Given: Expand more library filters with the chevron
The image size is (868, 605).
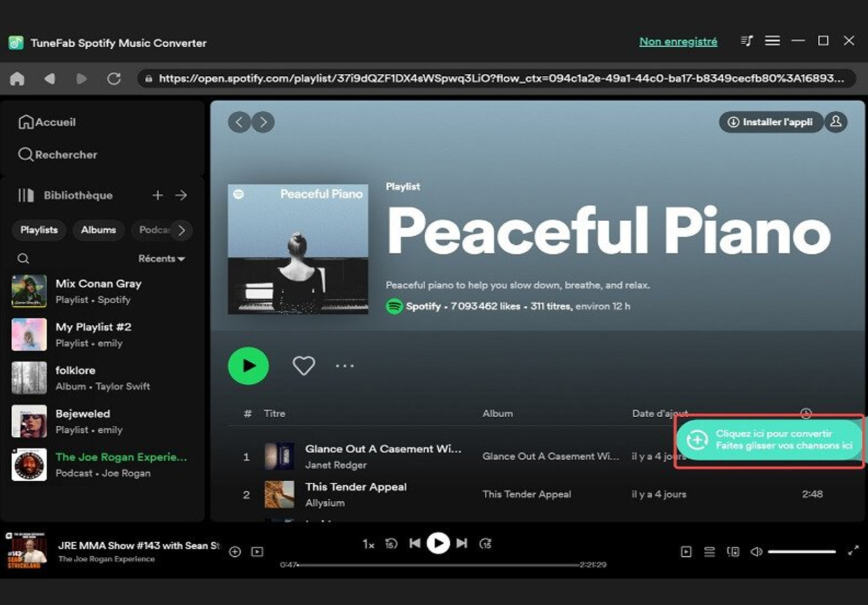Looking at the screenshot, I should point(180,230).
